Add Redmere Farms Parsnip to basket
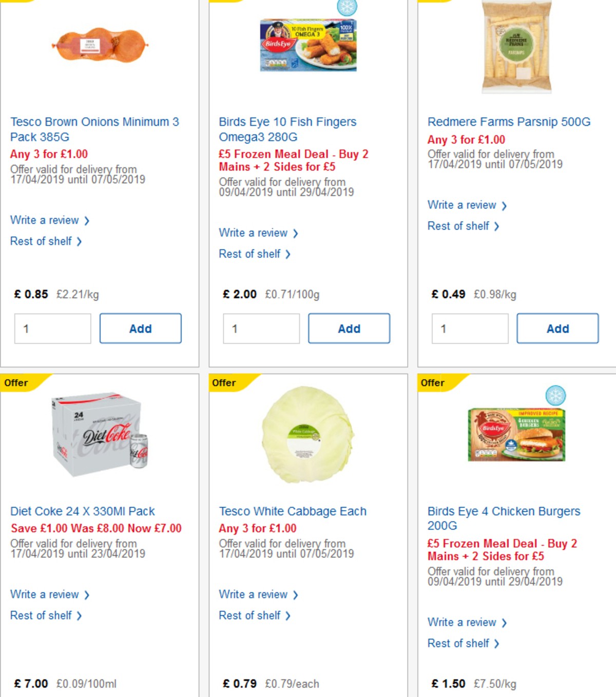 (557, 328)
